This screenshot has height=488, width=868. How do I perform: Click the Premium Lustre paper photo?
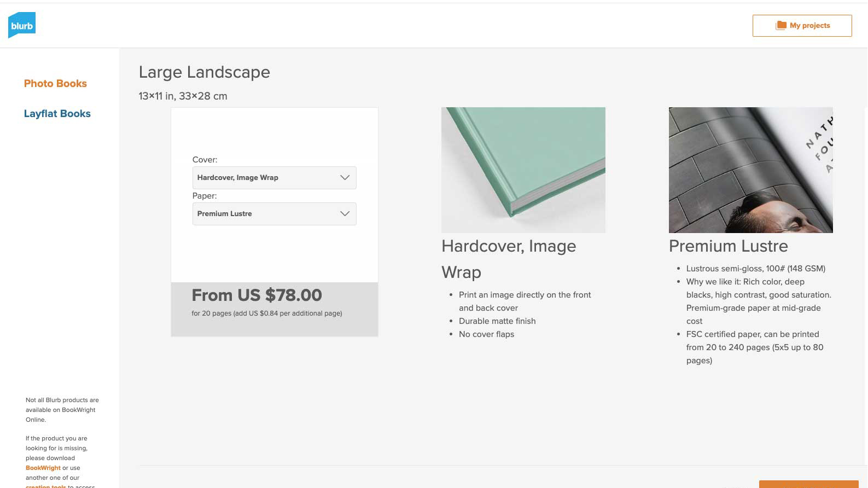(x=750, y=170)
